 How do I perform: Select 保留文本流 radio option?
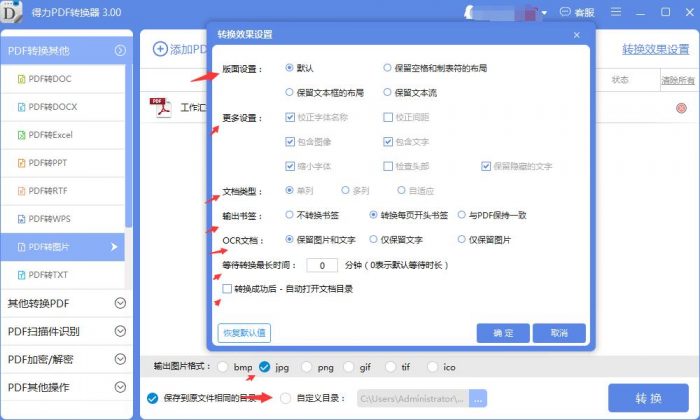coord(387,92)
